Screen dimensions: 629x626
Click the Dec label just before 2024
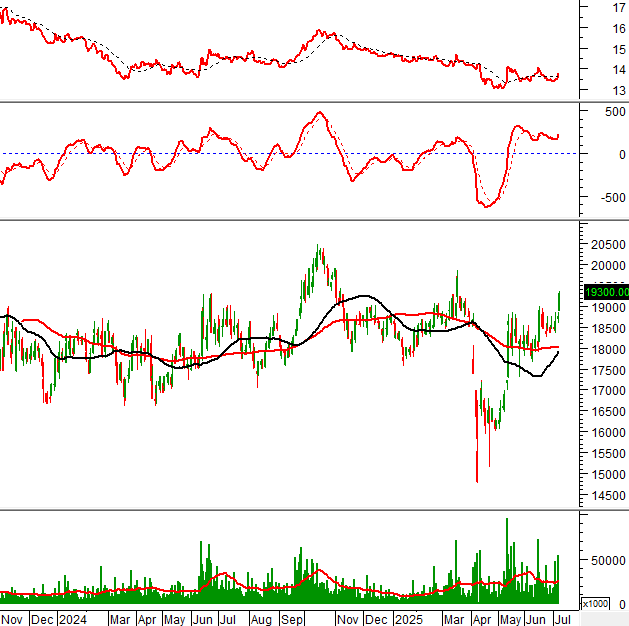click(x=42, y=620)
